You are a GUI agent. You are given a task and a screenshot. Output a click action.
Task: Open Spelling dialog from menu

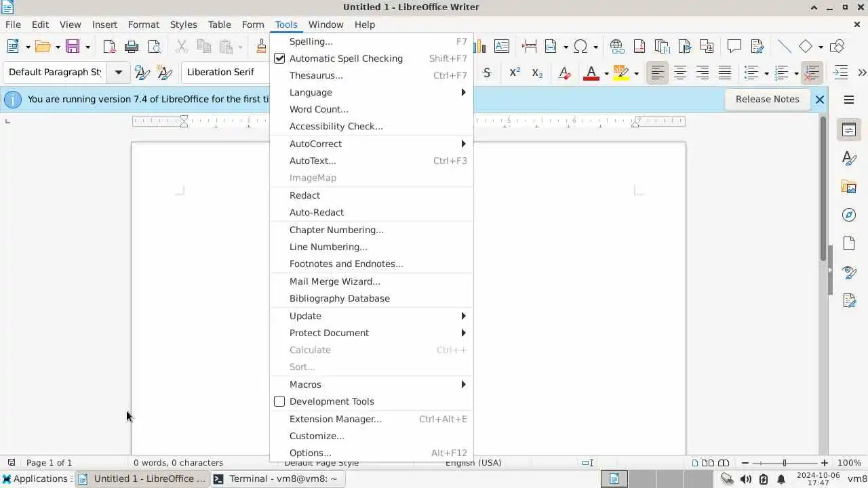[372, 41]
